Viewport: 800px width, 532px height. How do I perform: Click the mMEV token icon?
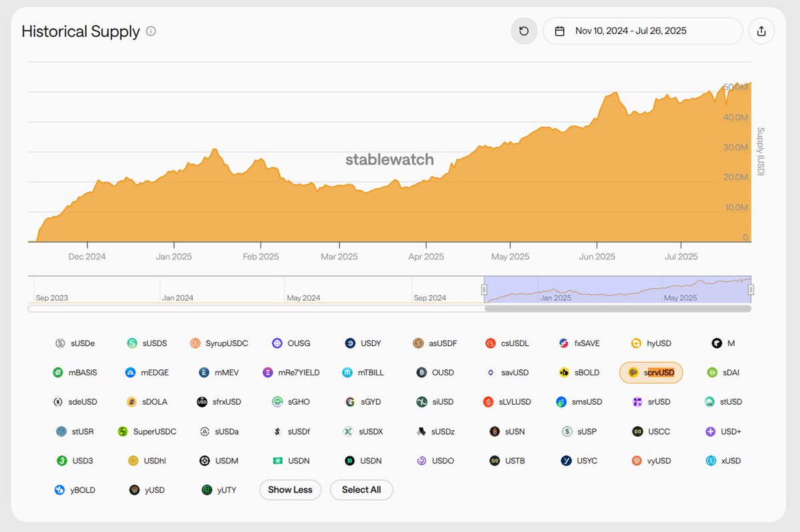point(204,373)
